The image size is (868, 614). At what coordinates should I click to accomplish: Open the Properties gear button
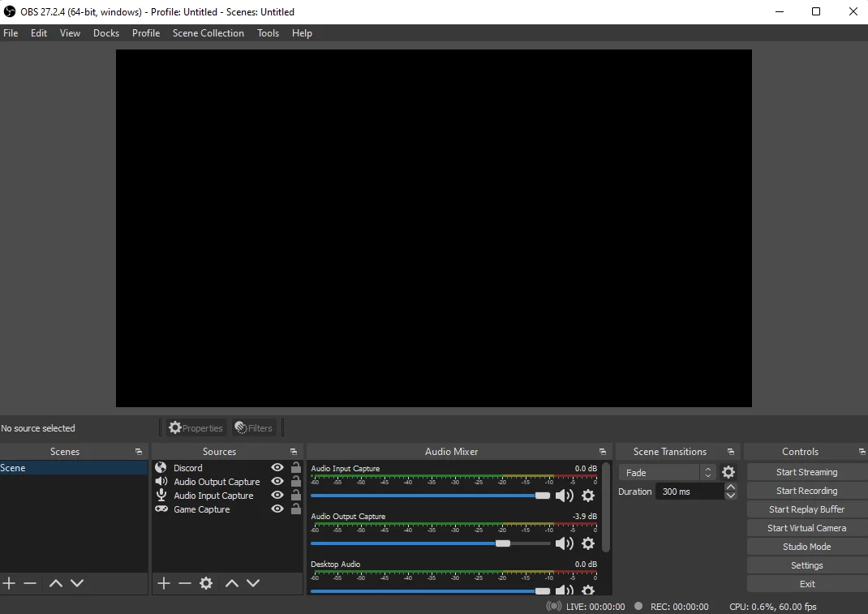tap(196, 428)
